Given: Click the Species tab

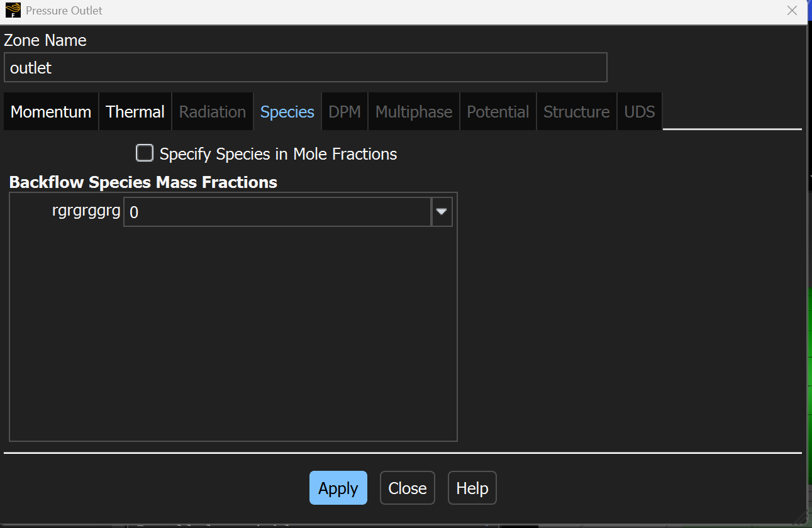Looking at the screenshot, I should click(287, 112).
